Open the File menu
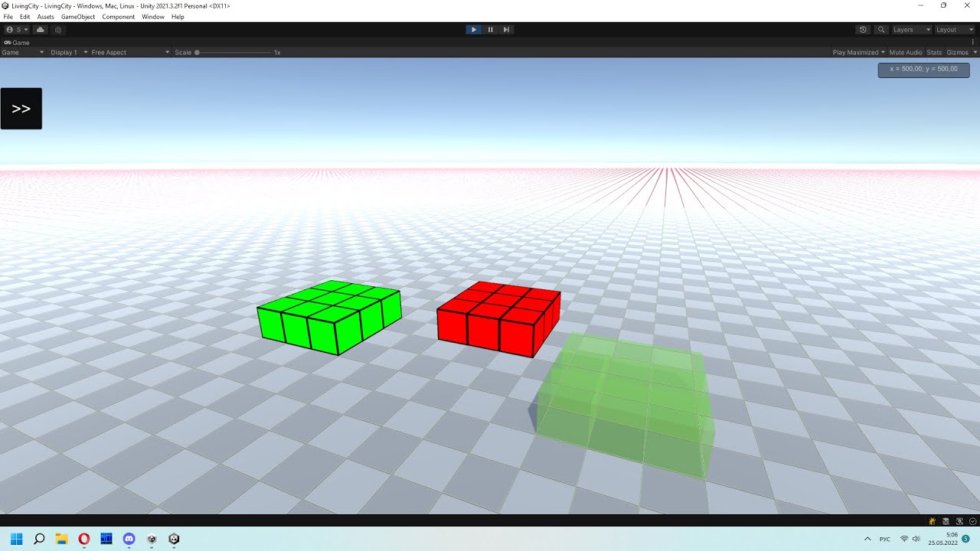The width and height of the screenshot is (980, 551). pos(8,17)
